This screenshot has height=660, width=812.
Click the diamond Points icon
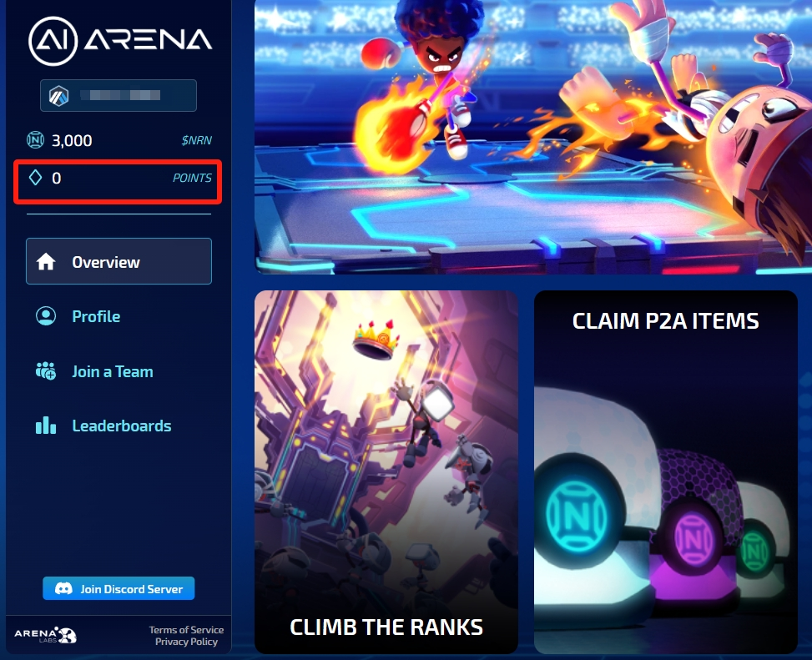35,178
